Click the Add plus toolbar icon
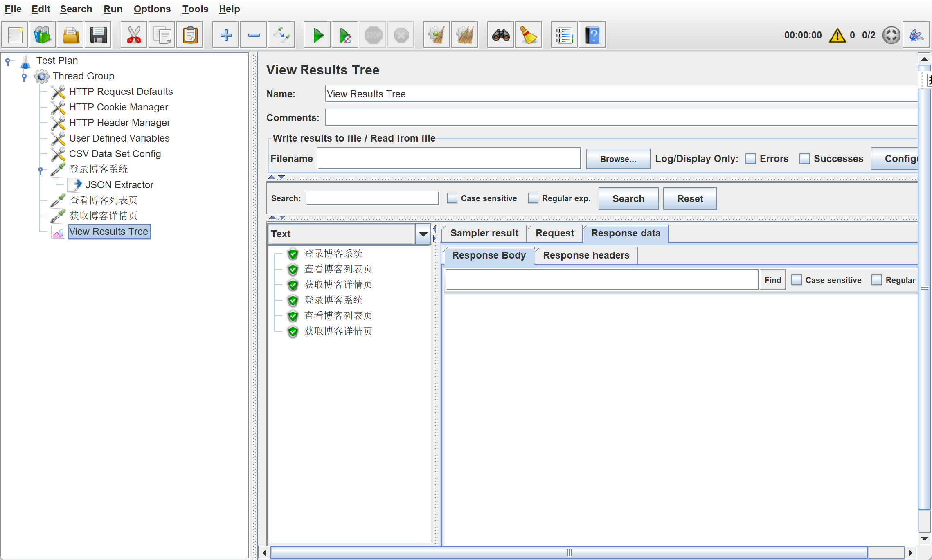This screenshot has width=932, height=560. coord(226,35)
